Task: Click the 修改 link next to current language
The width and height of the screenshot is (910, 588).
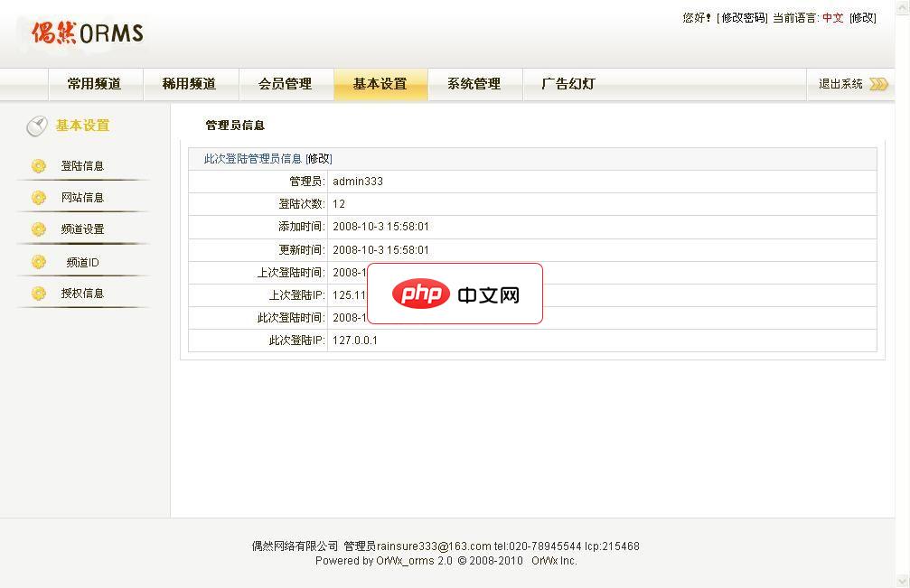Action: click(x=863, y=18)
